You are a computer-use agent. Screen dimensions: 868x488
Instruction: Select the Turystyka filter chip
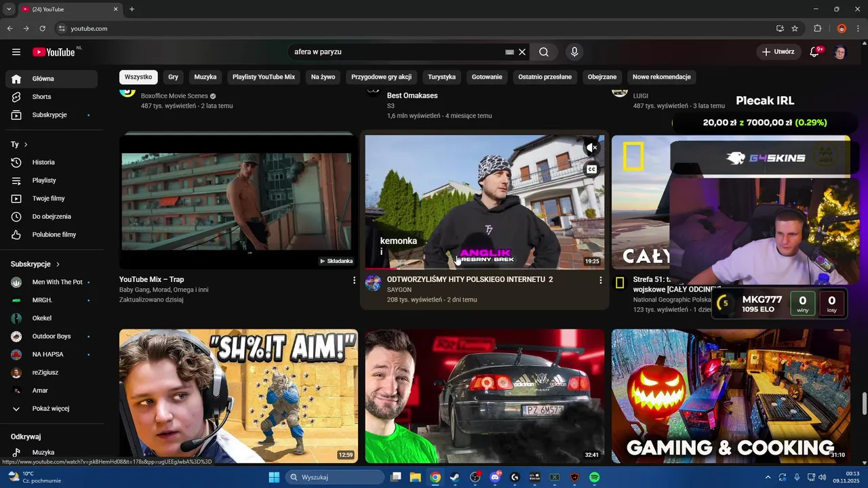441,77
